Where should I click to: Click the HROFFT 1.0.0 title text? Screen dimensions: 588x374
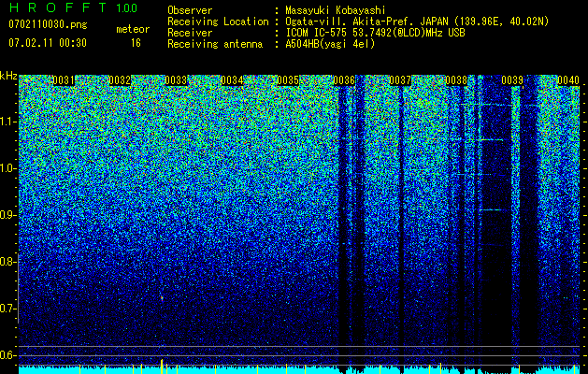tap(73, 7)
